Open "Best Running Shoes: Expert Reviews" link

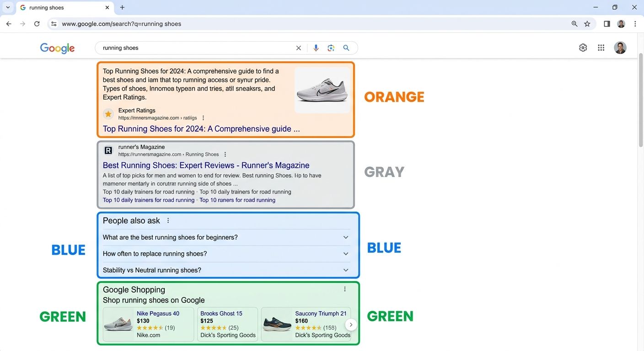pos(206,165)
